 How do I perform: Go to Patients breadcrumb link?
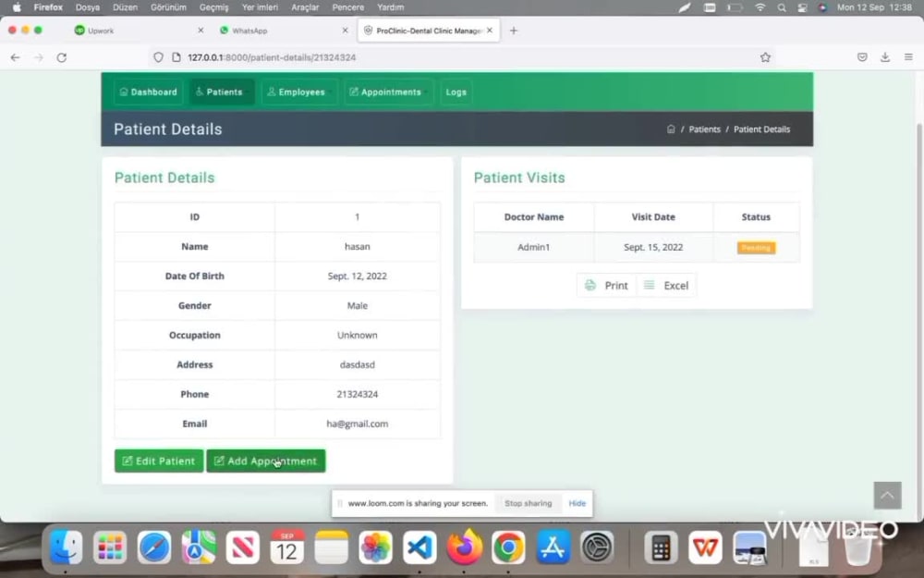click(x=705, y=129)
